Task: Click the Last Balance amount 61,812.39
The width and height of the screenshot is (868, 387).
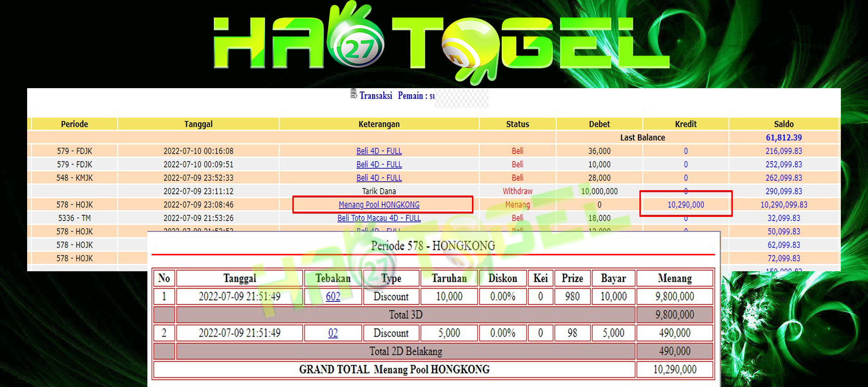Action: tap(783, 137)
